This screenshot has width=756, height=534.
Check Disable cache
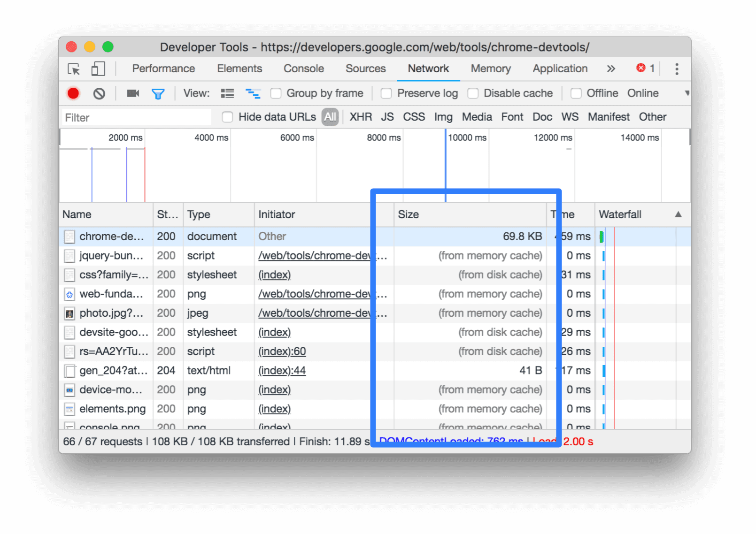point(473,93)
